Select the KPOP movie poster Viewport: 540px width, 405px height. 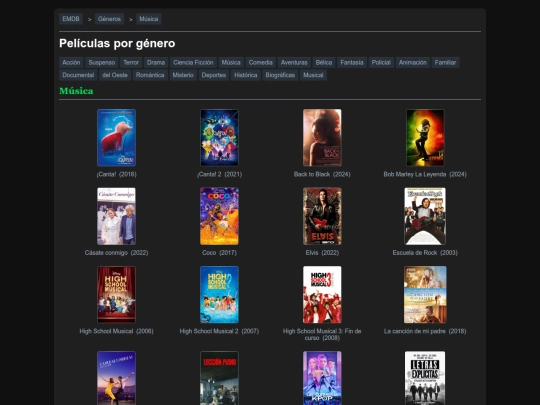pyautogui.click(x=322, y=378)
